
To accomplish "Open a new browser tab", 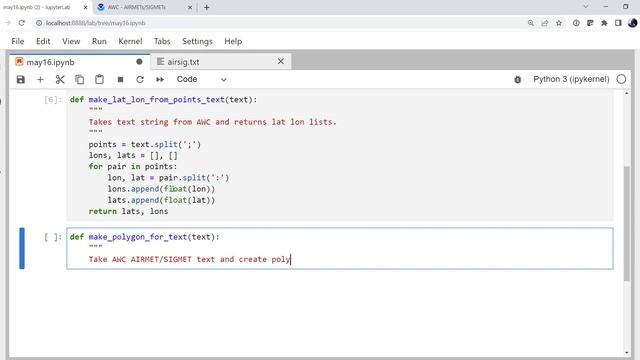I will (207, 7).
